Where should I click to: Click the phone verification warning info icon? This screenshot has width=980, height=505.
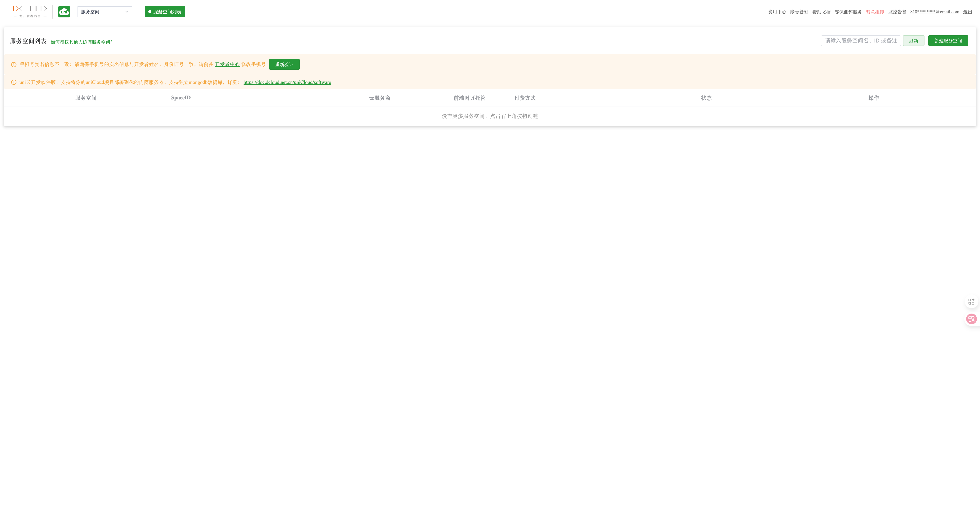(14, 65)
